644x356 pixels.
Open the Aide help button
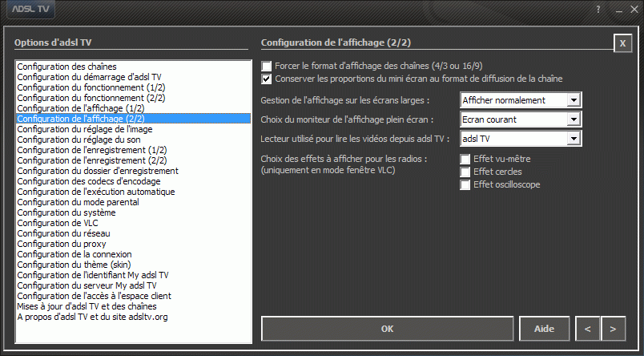coord(544,329)
